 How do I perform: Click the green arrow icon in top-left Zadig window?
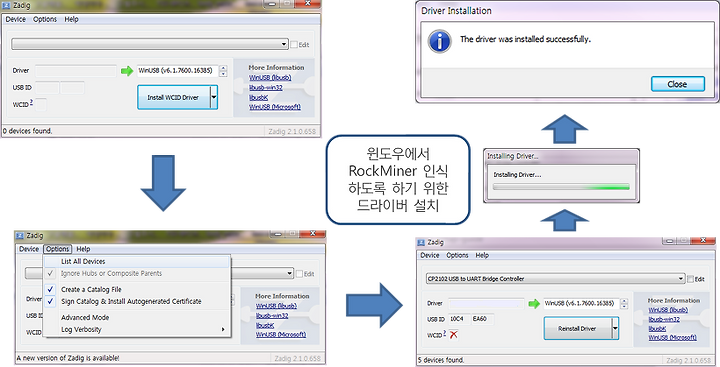(x=127, y=71)
